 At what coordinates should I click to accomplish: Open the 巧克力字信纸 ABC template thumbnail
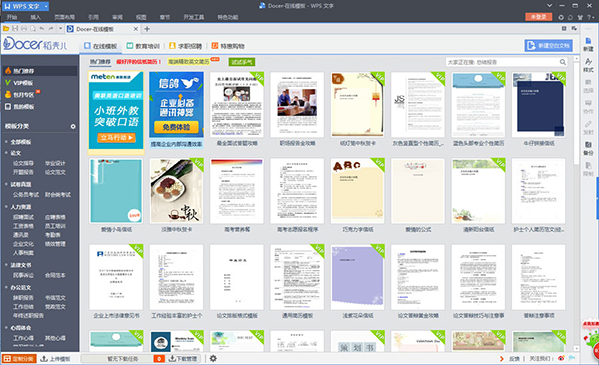click(x=358, y=191)
